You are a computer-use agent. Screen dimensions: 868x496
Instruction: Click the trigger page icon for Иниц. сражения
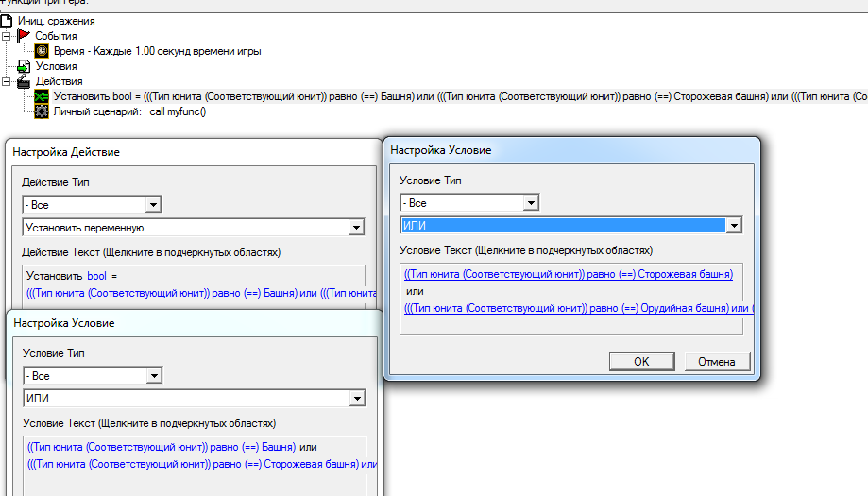click(6, 21)
